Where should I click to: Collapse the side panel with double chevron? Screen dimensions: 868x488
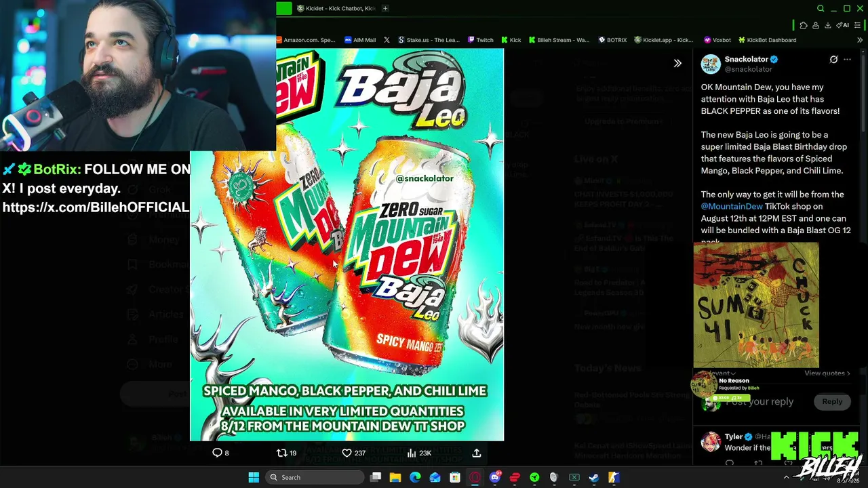click(x=677, y=64)
